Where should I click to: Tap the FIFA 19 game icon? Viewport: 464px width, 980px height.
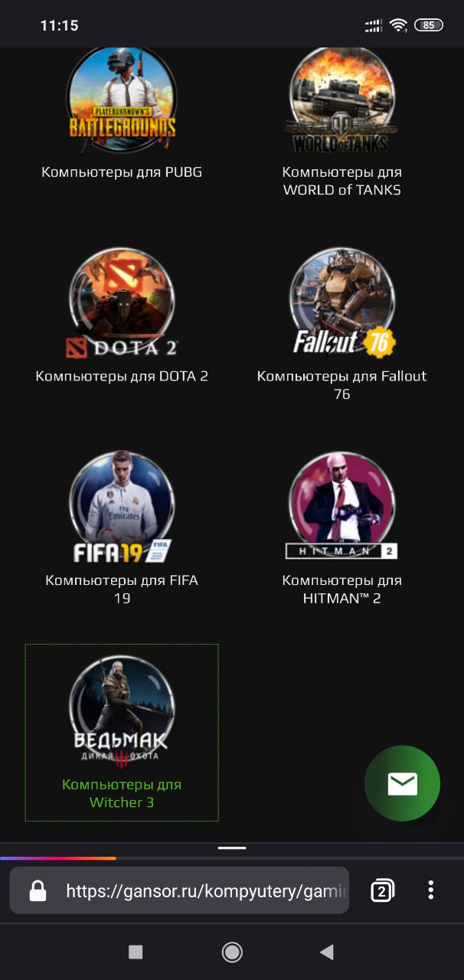click(x=122, y=507)
